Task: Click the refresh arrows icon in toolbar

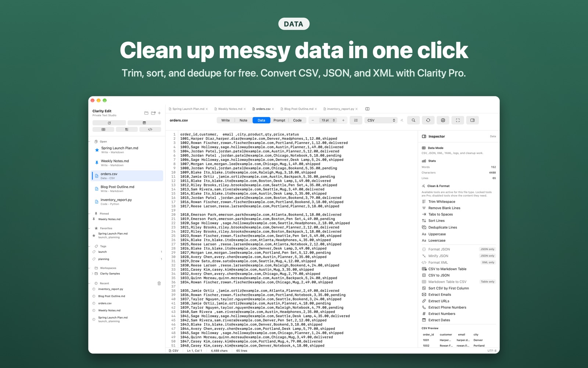Action: pos(428,120)
